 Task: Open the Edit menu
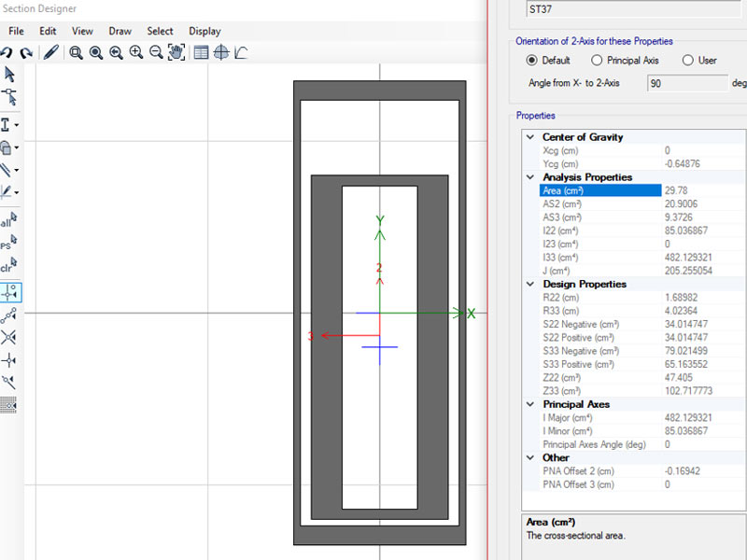click(48, 31)
